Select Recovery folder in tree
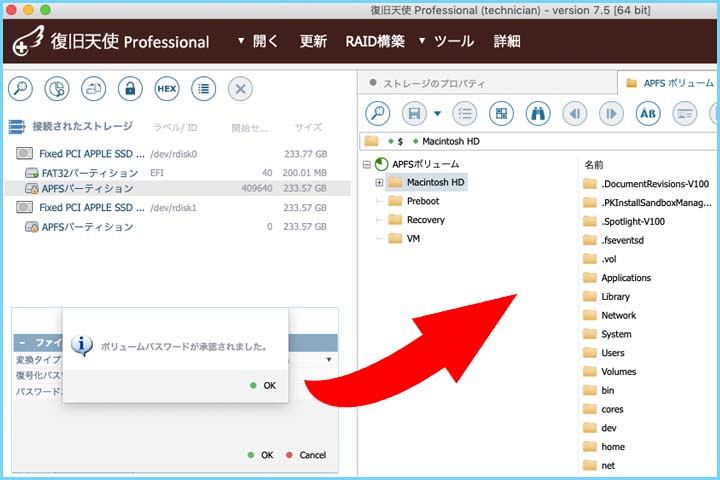The width and height of the screenshot is (720, 480). tap(416, 220)
